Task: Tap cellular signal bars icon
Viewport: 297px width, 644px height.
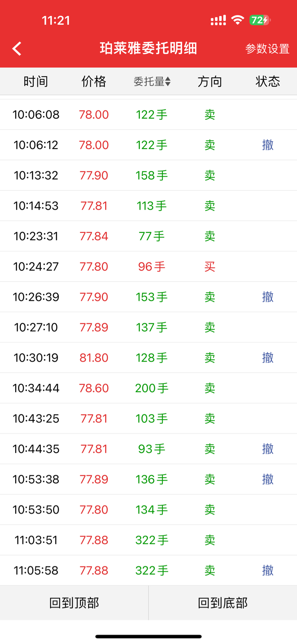Action: tap(218, 20)
